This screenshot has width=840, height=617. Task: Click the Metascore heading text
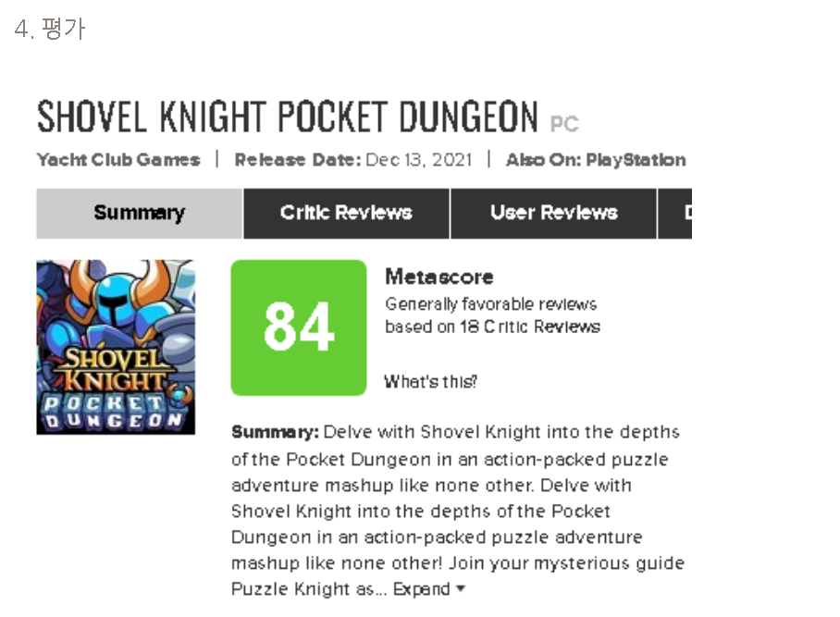[x=439, y=277]
